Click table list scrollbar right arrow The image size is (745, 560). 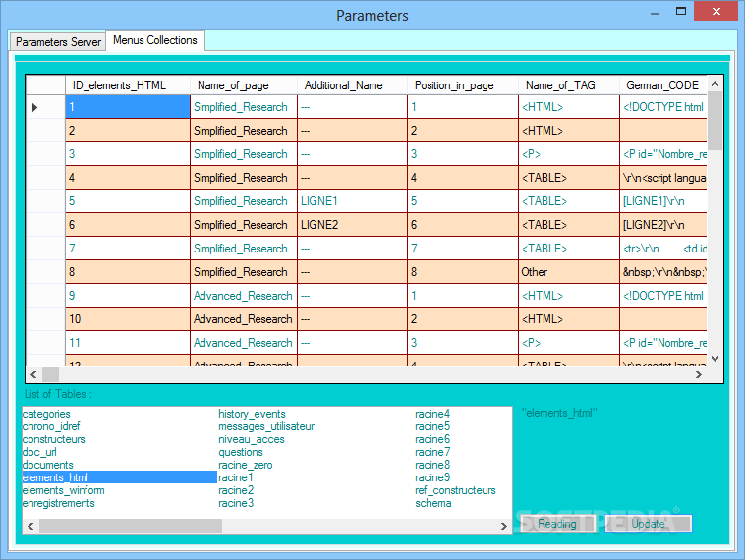pyautogui.click(x=503, y=526)
